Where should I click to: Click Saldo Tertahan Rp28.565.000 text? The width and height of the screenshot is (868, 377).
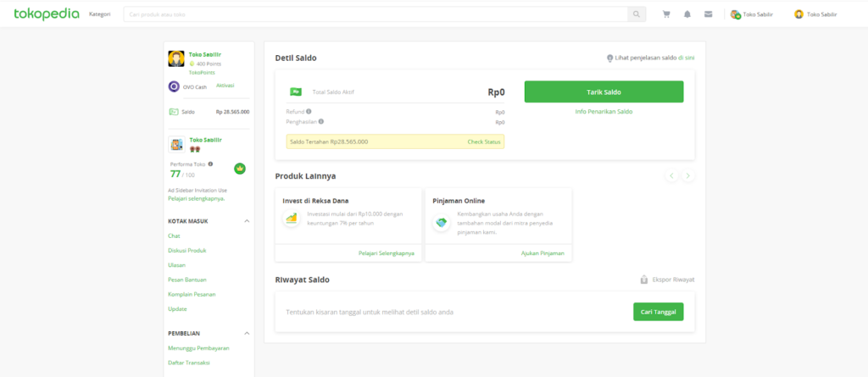click(x=329, y=141)
